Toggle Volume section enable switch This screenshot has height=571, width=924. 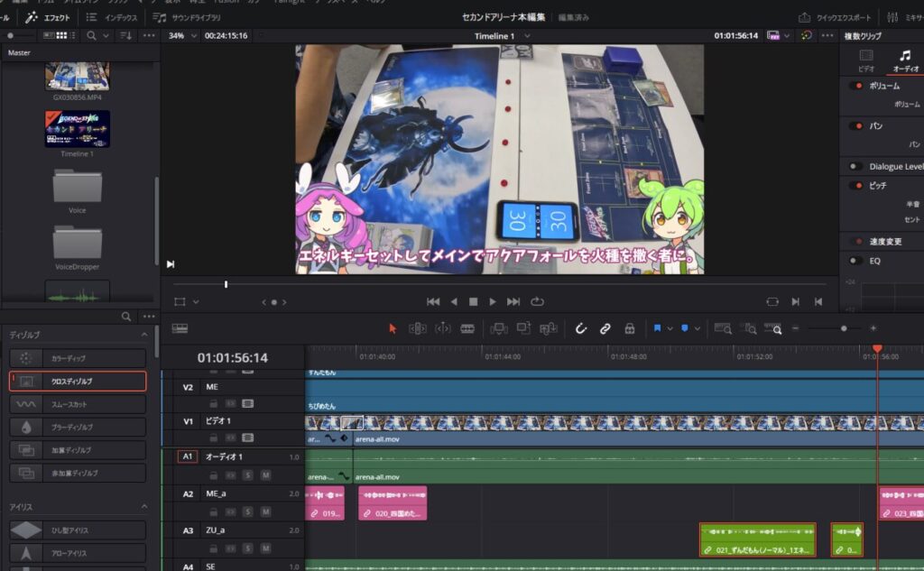pos(855,86)
